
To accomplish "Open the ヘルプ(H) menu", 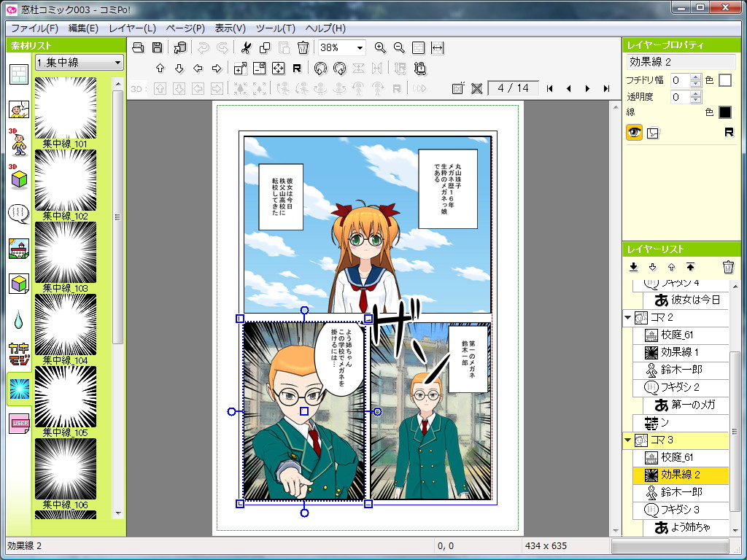I will click(x=325, y=28).
